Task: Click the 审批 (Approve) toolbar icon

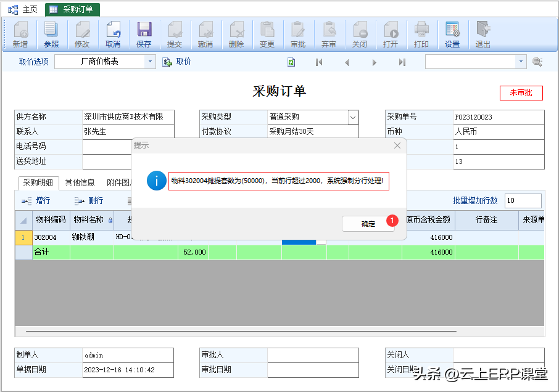Action: (x=298, y=35)
